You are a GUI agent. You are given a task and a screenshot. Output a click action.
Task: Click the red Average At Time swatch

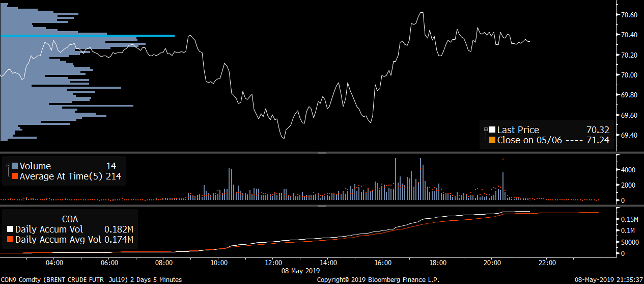14,176
